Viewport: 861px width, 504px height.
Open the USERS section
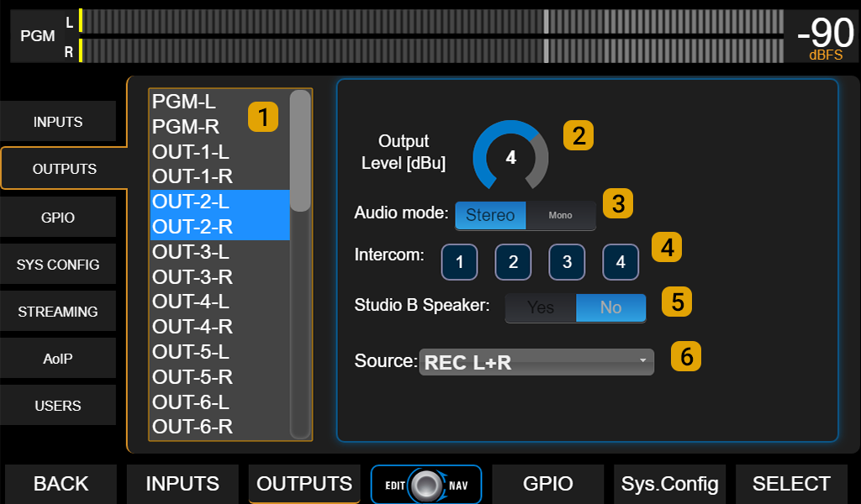click(58, 405)
